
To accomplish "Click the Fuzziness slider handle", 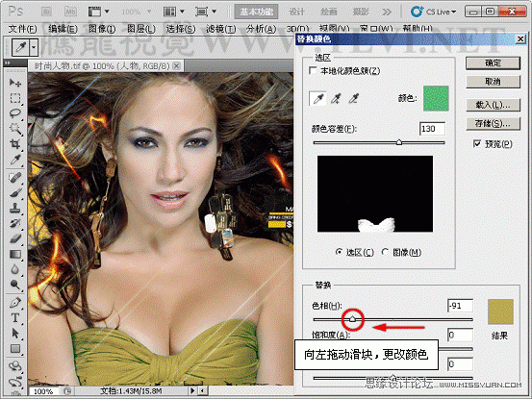I will pyautogui.click(x=399, y=142).
